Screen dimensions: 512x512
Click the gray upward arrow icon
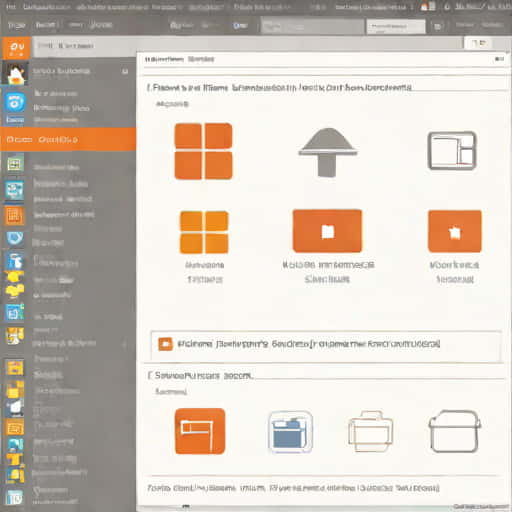328,152
